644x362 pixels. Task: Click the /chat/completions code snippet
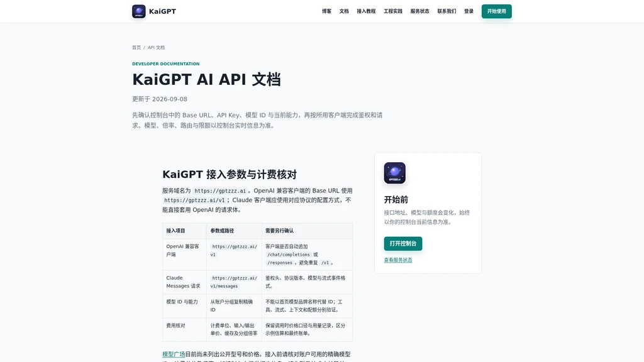[x=289, y=255]
